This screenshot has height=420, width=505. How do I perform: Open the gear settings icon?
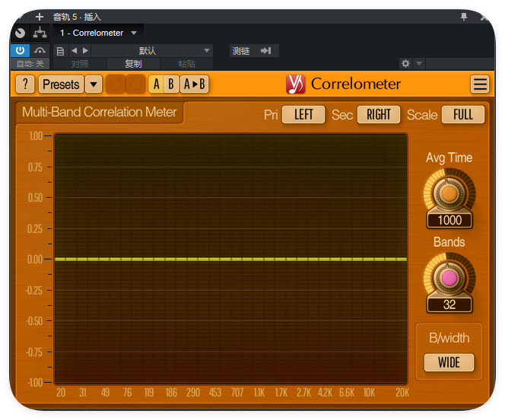[405, 63]
